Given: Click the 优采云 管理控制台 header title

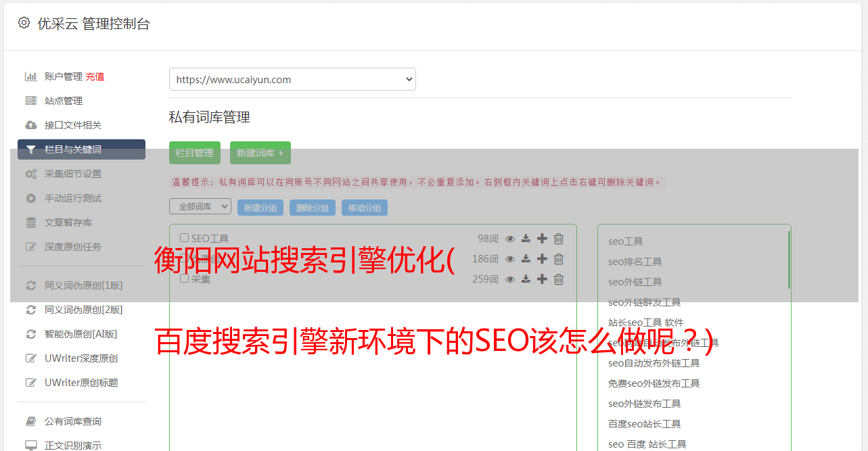Looking at the screenshot, I should [x=93, y=24].
